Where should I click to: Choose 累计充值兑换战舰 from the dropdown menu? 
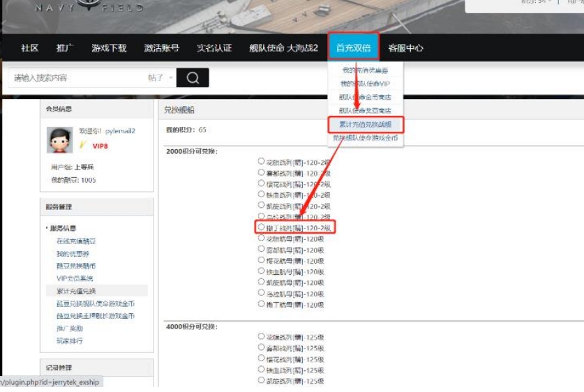(x=366, y=125)
